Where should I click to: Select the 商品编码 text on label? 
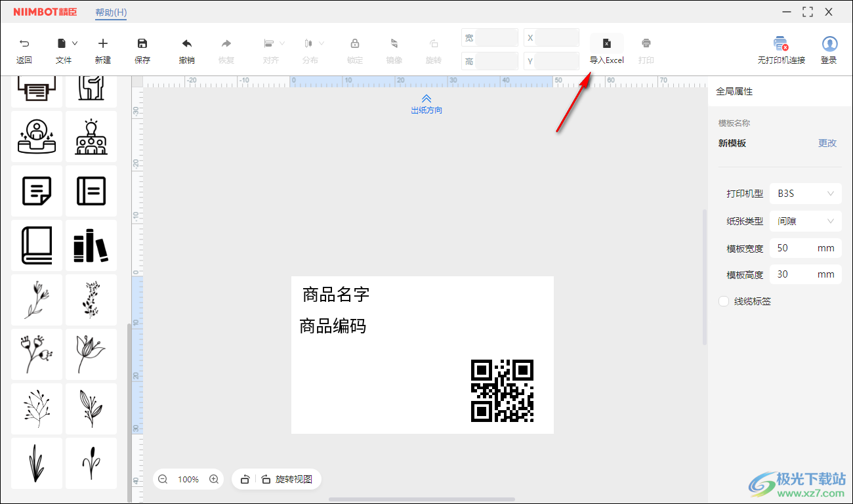click(333, 326)
